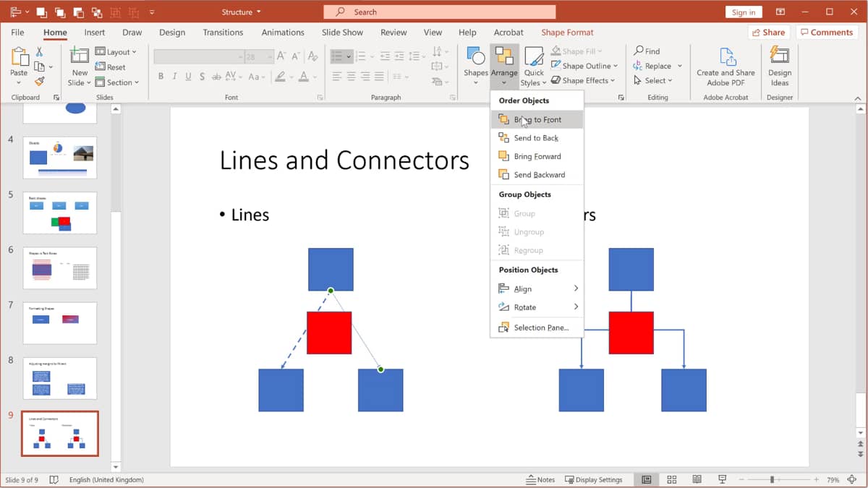
Task: Open the Notes pane
Action: [540, 480]
